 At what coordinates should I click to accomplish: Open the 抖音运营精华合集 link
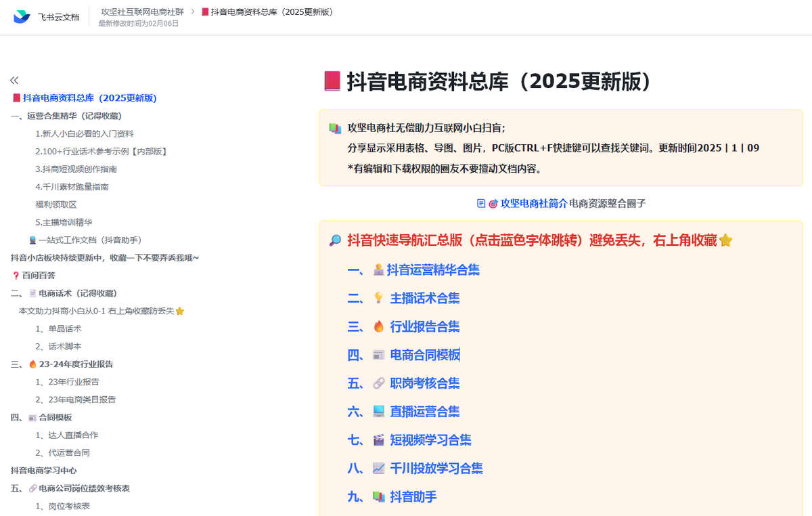click(x=433, y=270)
